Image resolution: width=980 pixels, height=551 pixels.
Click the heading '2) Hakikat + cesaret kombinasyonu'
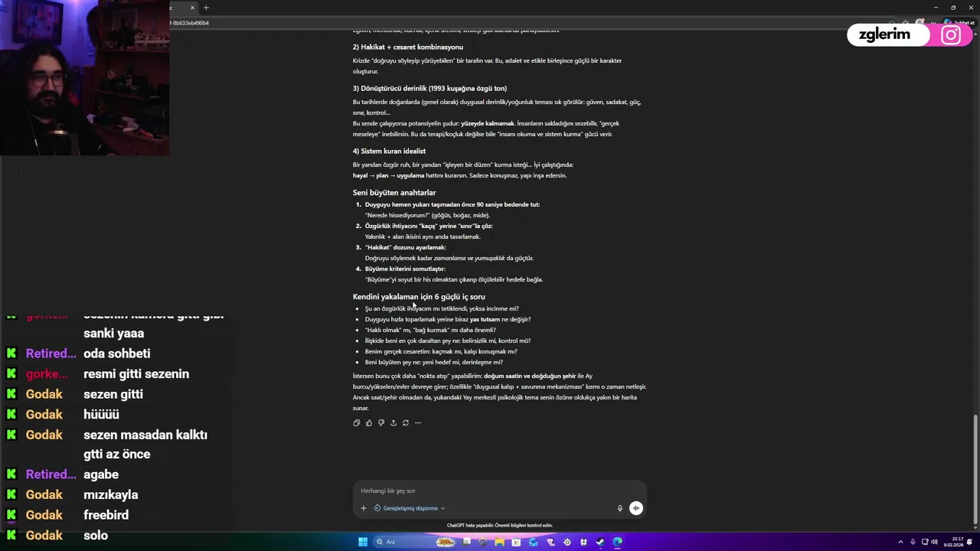[x=408, y=47]
